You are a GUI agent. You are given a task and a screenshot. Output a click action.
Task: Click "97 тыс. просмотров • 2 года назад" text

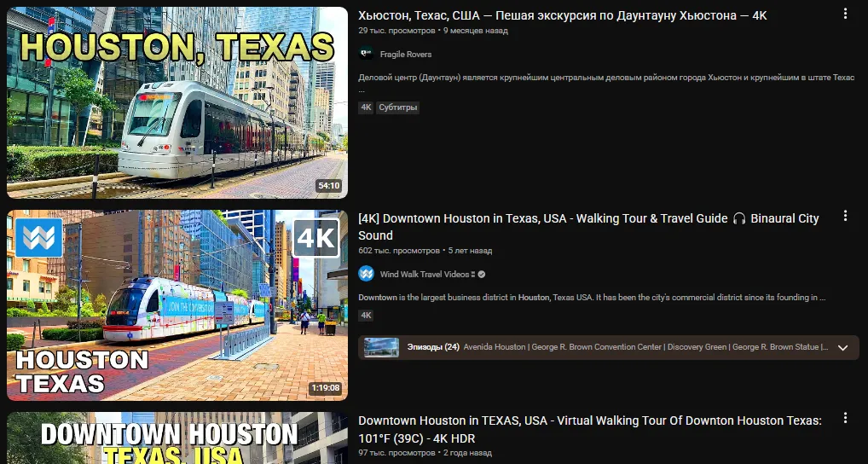click(425, 453)
